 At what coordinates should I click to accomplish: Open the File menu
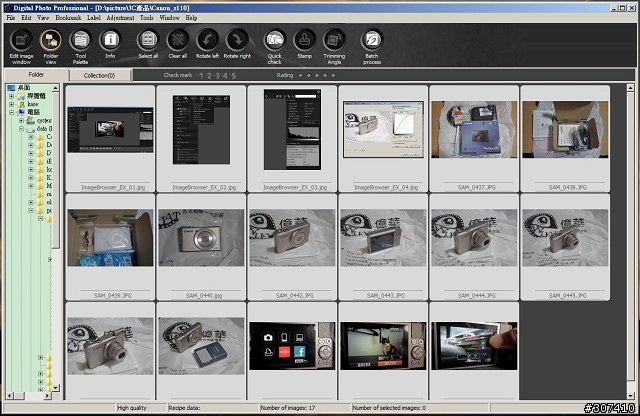click(x=11, y=18)
